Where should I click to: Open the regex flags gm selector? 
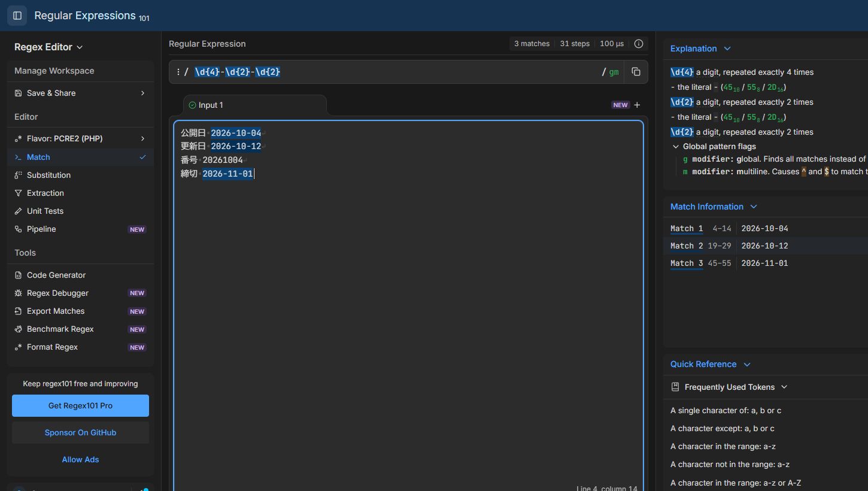point(614,72)
